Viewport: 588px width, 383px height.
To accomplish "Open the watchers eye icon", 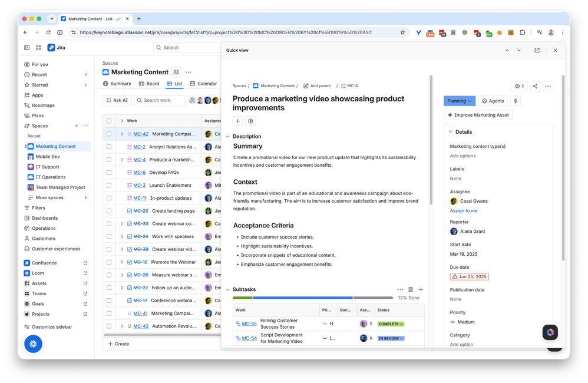I will click(x=520, y=86).
